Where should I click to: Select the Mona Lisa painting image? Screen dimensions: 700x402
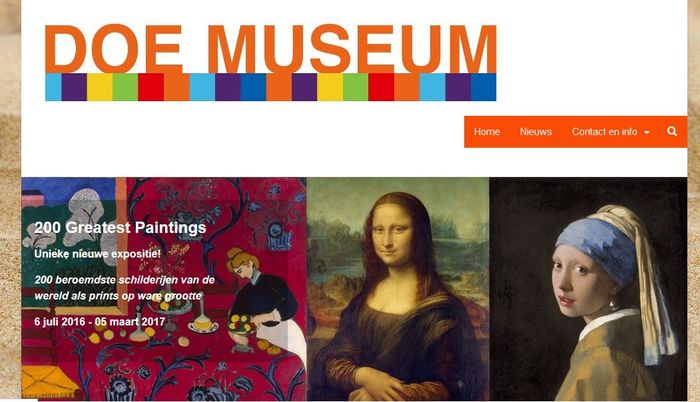[x=398, y=289]
